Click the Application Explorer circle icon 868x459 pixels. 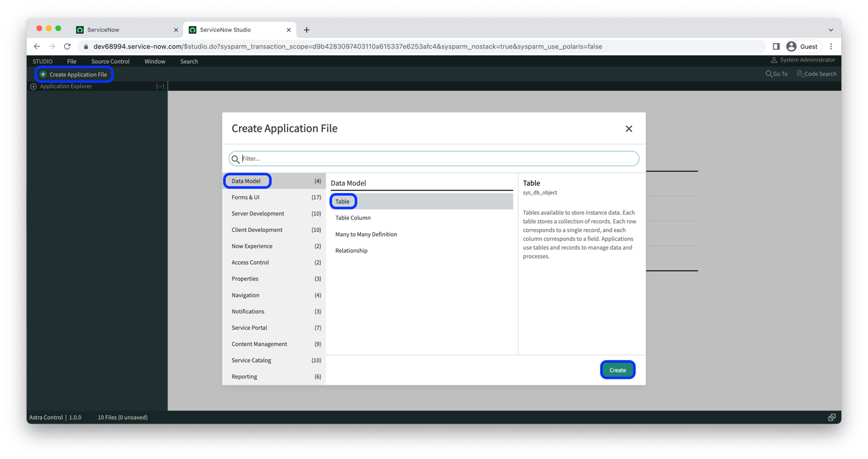click(33, 87)
